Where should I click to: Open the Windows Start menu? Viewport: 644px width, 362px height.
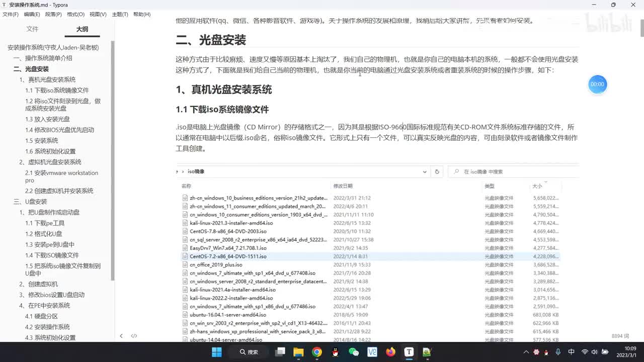pos(217,352)
